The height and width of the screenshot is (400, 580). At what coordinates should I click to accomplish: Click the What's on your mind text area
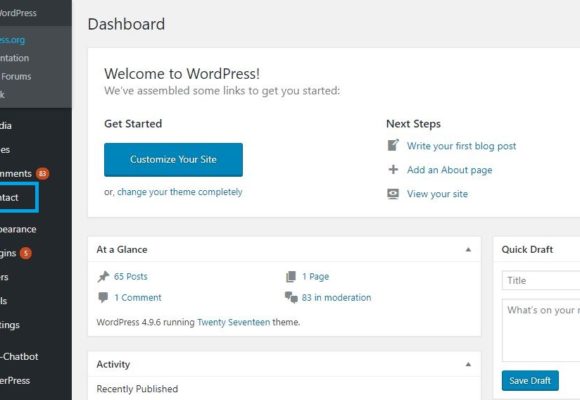click(x=541, y=330)
